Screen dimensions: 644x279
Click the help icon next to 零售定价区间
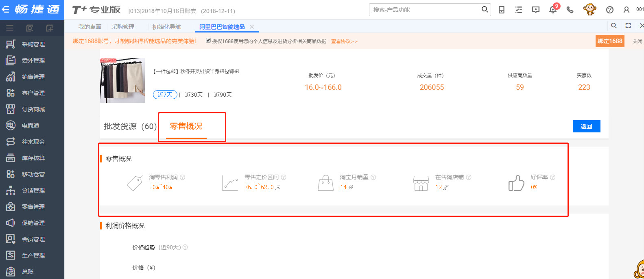pyautogui.click(x=284, y=177)
